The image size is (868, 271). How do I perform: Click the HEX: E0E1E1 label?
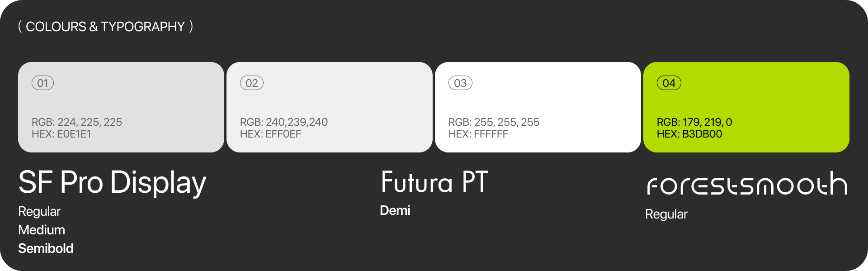(x=61, y=134)
